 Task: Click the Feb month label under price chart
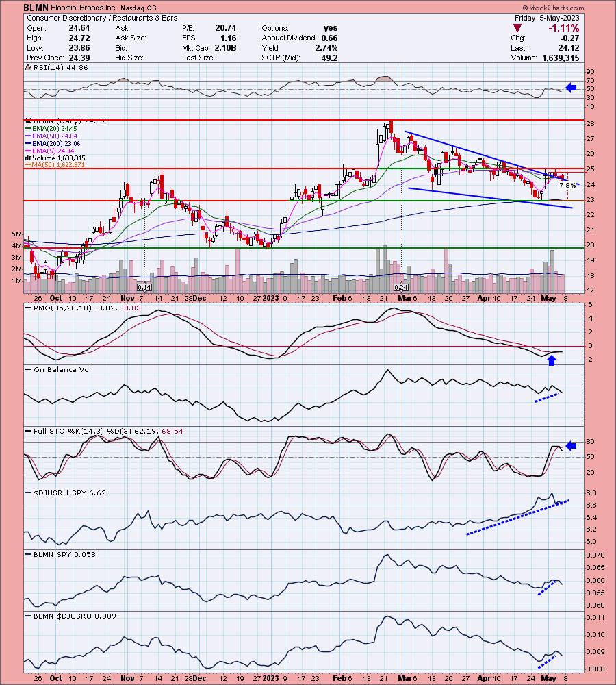click(x=339, y=299)
